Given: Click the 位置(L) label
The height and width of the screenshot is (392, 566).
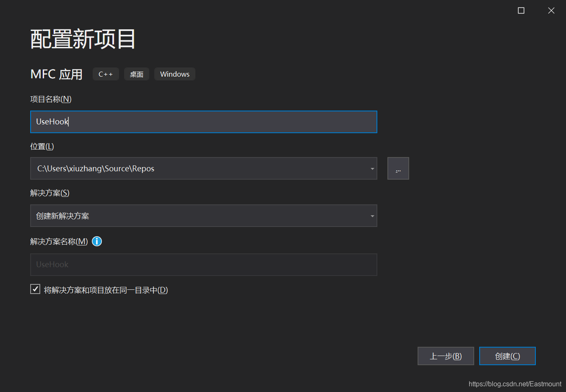Looking at the screenshot, I should (x=42, y=147).
